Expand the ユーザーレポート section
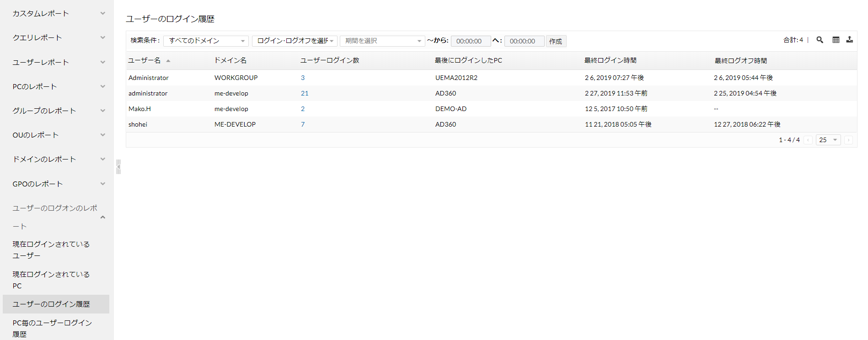Image resolution: width=868 pixels, height=340 pixels. (x=103, y=62)
